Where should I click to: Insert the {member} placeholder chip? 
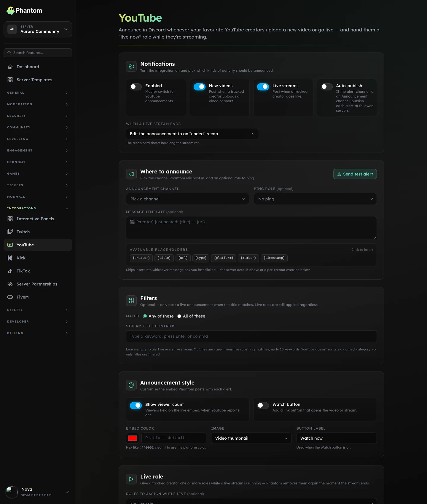(x=248, y=258)
